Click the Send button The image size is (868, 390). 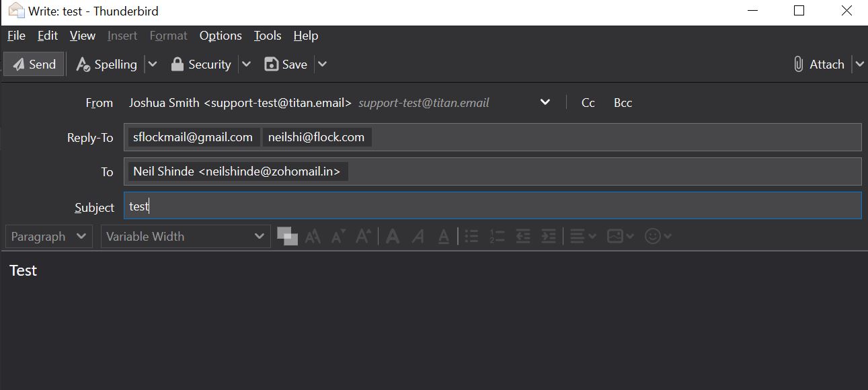coord(34,65)
